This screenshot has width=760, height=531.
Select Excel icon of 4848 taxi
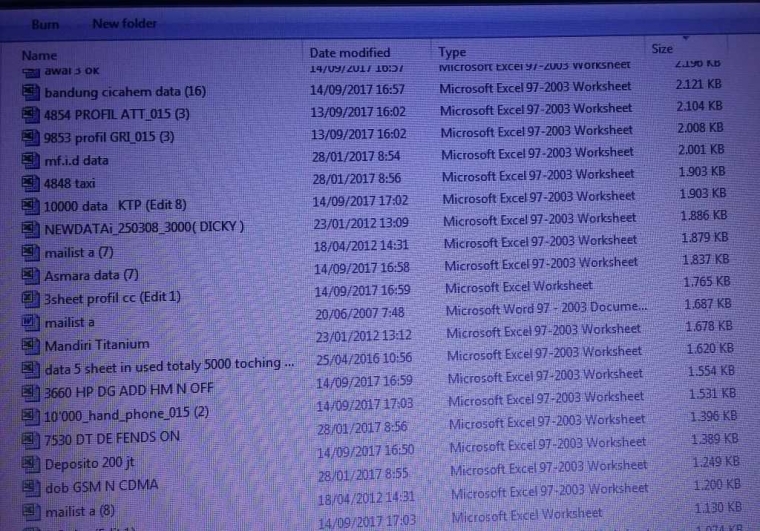coord(31,183)
